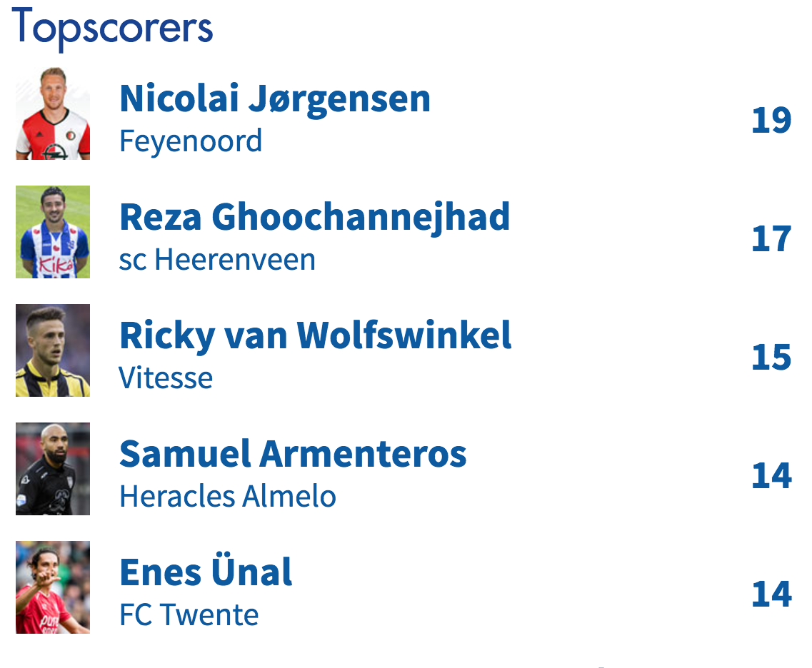Click the sc Heerenveen club label

click(x=217, y=260)
